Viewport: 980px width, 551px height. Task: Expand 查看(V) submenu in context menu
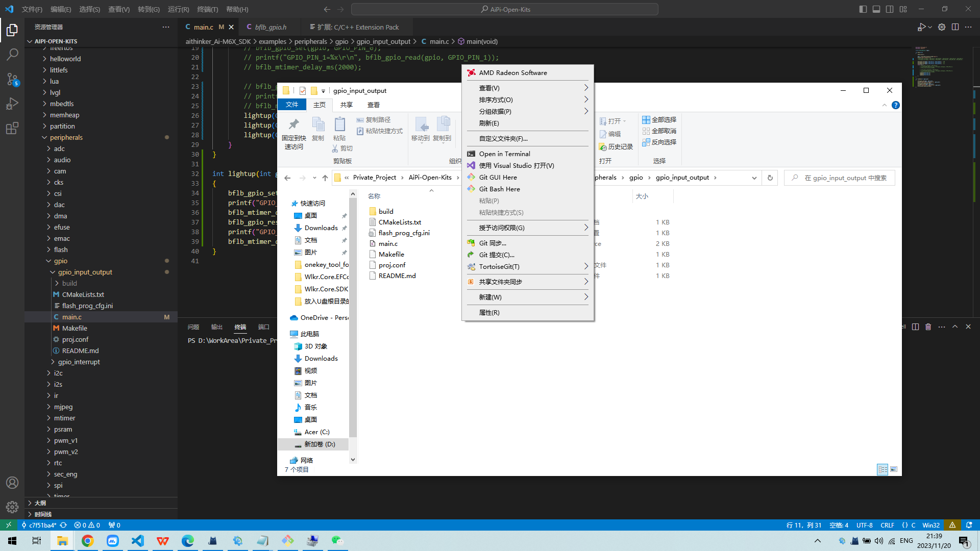coord(527,88)
